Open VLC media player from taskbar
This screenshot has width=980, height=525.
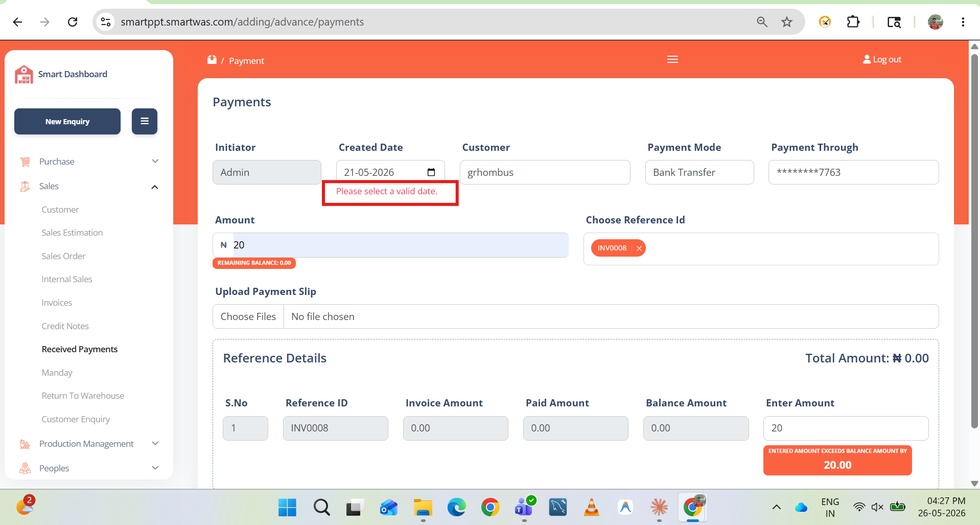pos(592,508)
